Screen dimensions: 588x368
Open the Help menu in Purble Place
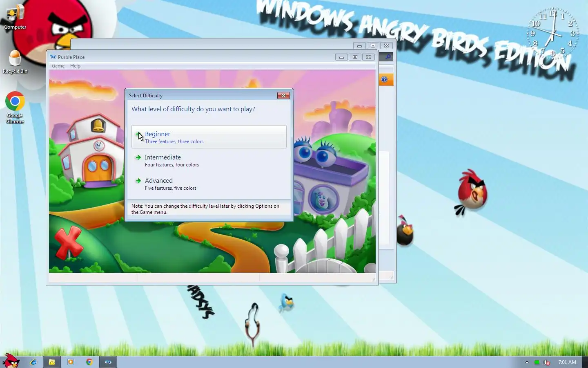pyautogui.click(x=75, y=66)
